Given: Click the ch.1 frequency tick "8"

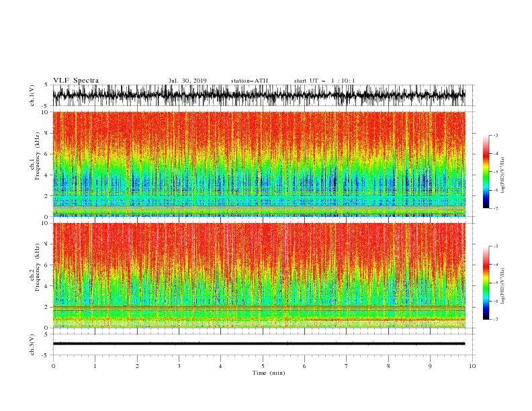Looking at the screenshot, I should coord(46,133).
